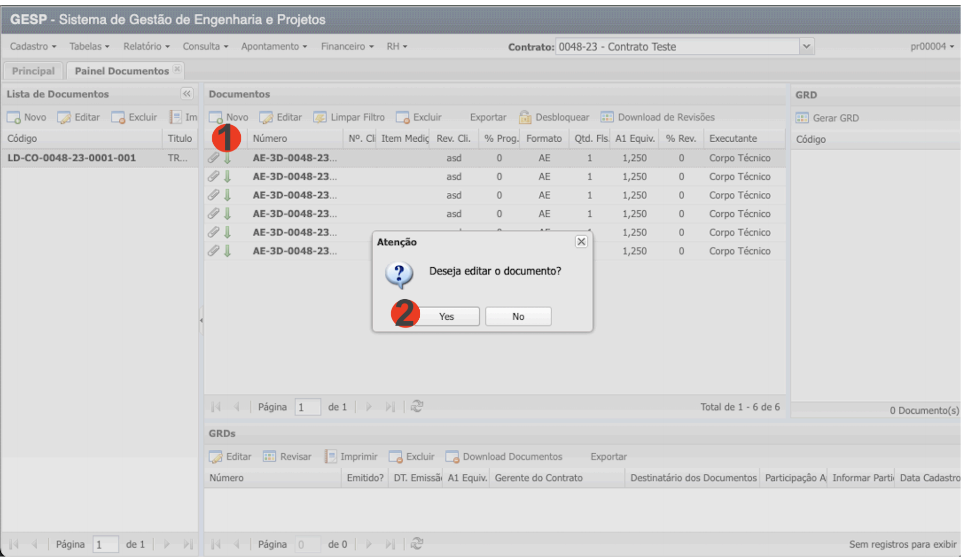Switch to the Principal tab
965x560 pixels.
(x=33, y=71)
